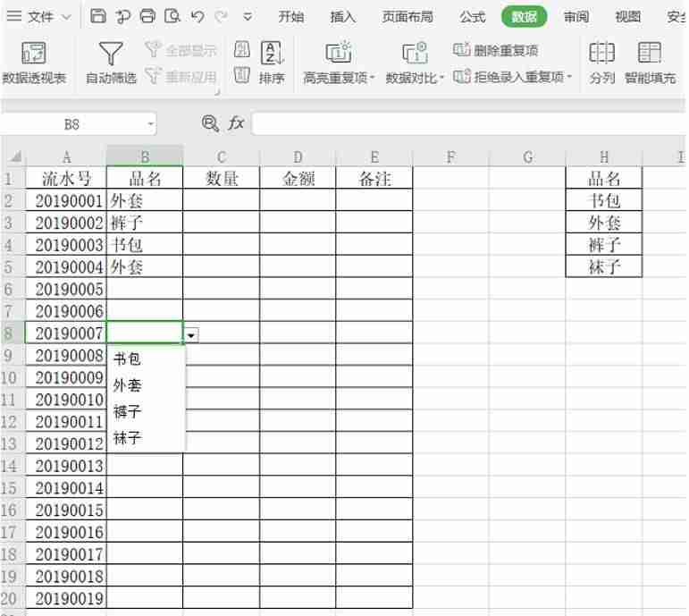This screenshot has width=689, height=616.
Task: Click the 流水号 header cell
Action: tap(66, 179)
